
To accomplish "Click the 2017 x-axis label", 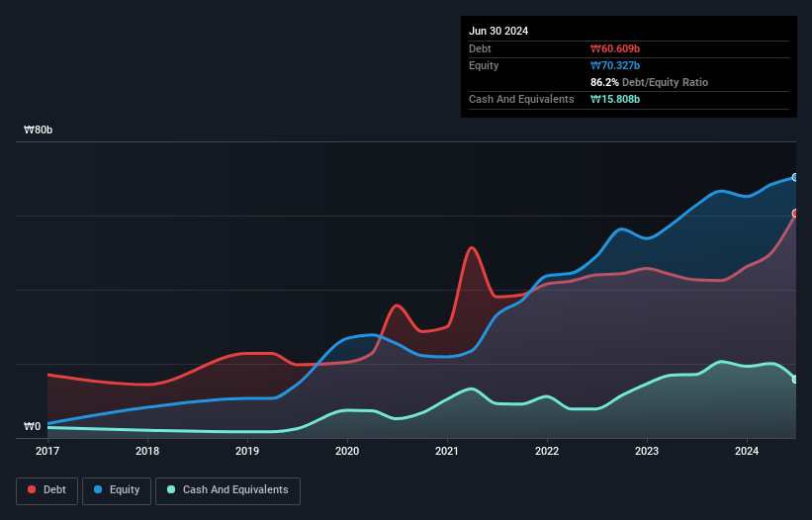I will coord(47,451).
